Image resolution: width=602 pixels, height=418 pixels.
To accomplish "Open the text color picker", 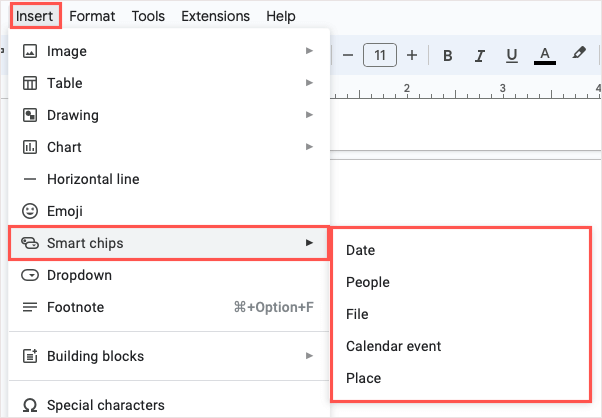I will 545,55.
